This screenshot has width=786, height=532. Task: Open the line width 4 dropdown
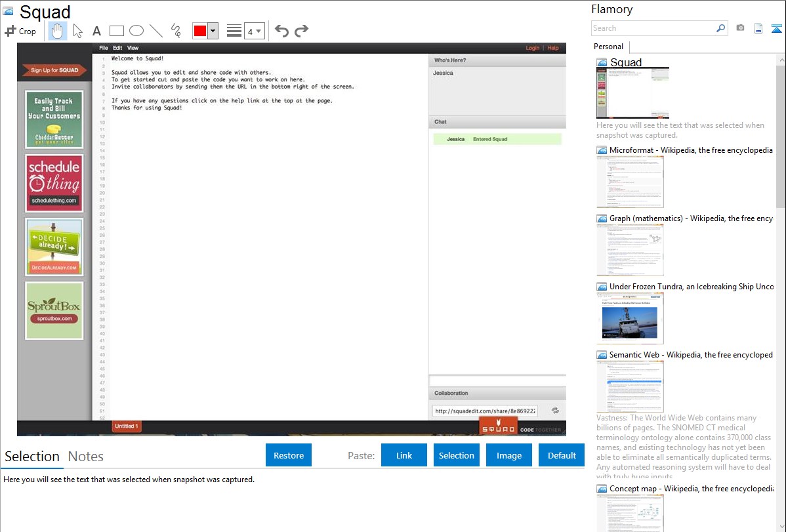coord(254,31)
